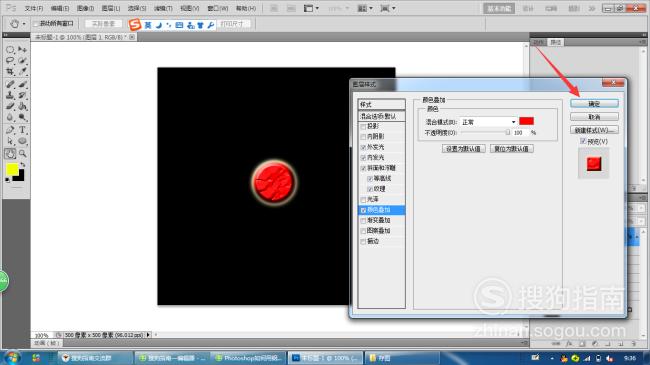Select the Quick Selection tool
This screenshot has width=650, height=365.
[x=22, y=61]
